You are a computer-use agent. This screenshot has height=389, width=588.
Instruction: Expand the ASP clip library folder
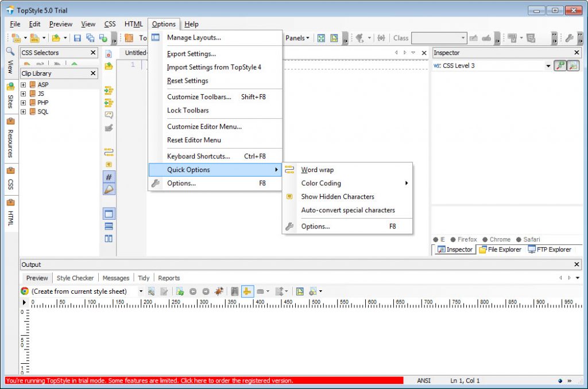pos(23,85)
